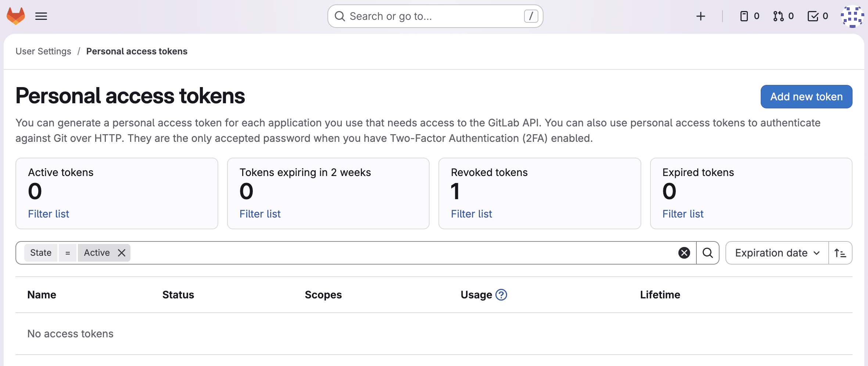Remove the Active state filter token
This screenshot has height=366, width=868.
(122, 253)
